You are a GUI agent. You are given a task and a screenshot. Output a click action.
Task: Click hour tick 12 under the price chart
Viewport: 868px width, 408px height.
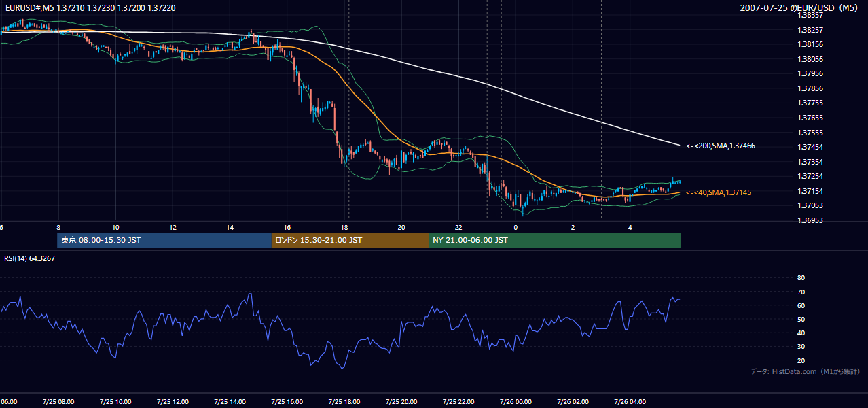(x=173, y=227)
